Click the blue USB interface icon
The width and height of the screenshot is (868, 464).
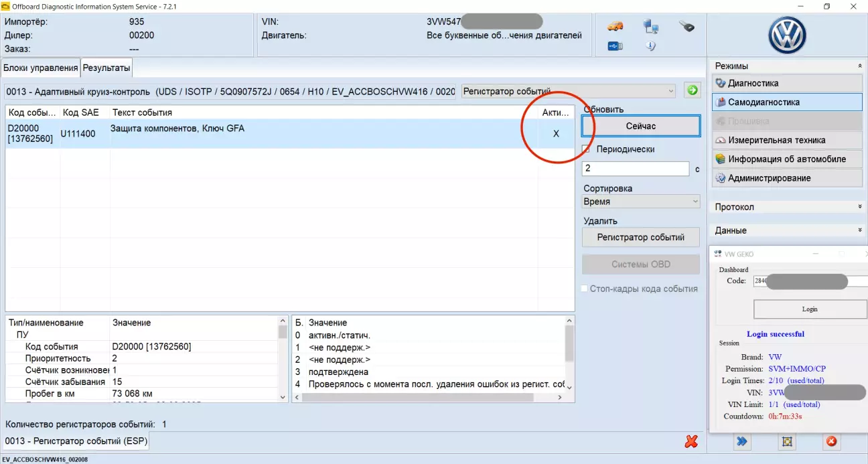[x=615, y=46]
